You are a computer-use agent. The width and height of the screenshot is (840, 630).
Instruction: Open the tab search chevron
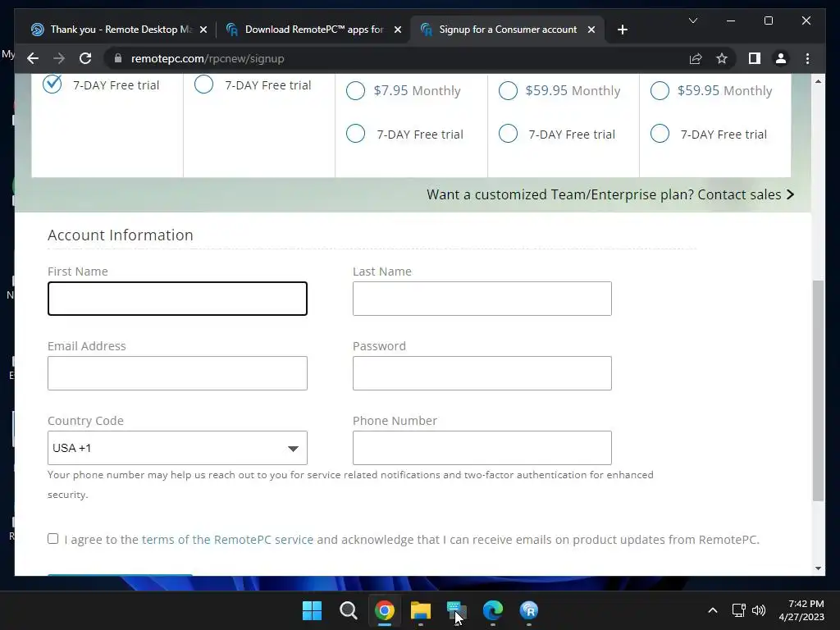click(x=692, y=21)
